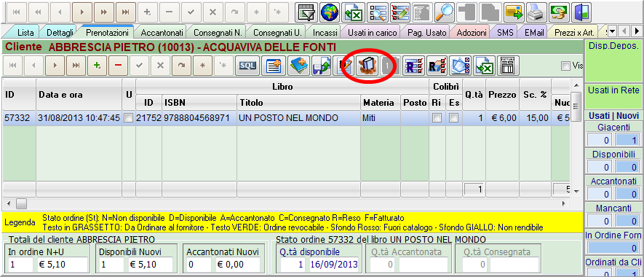Click the new note icon beside SQL
This screenshot has width=644, height=277.
coord(273,66)
